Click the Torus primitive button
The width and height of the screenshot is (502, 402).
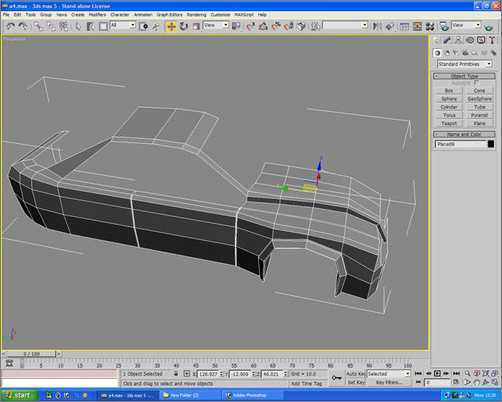[x=449, y=115]
